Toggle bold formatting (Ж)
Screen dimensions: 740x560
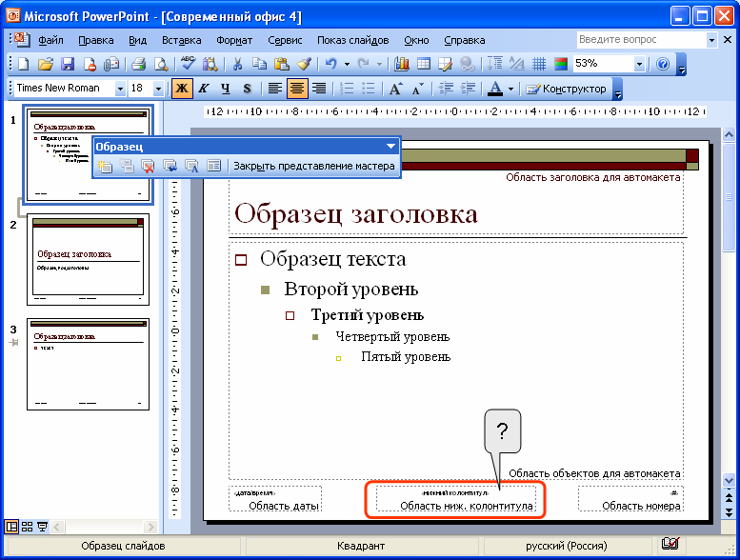point(182,89)
